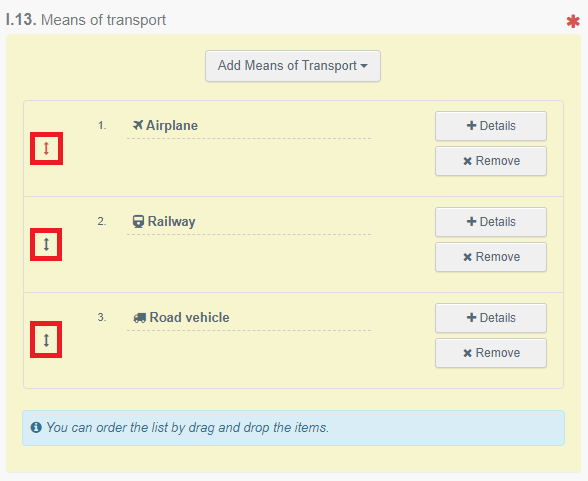Image resolution: width=588 pixels, height=481 pixels.
Task: Remove the Railway entry
Action: [491, 257]
